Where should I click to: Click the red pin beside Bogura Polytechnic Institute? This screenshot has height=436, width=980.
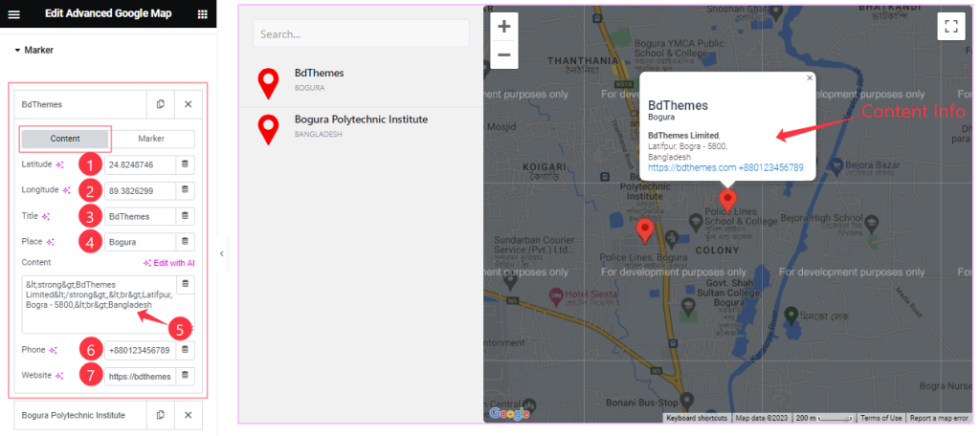[x=269, y=130]
